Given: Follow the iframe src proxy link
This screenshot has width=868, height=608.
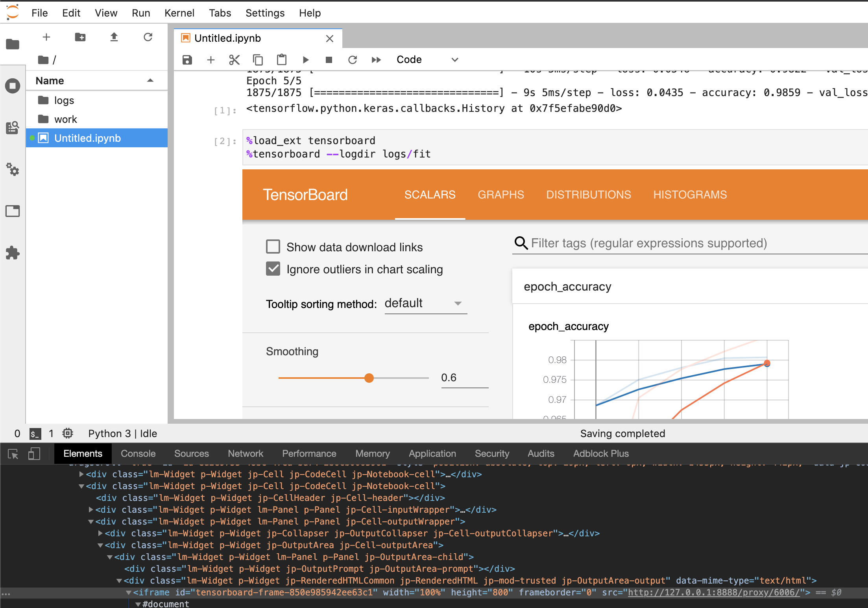Looking at the screenshot, I should (x=714, y=592).
